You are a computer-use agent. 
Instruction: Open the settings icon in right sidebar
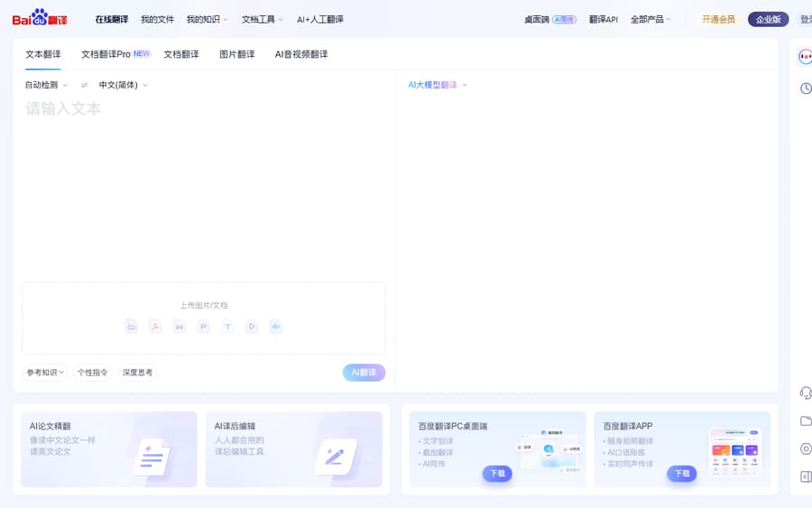tap(806, 449)
